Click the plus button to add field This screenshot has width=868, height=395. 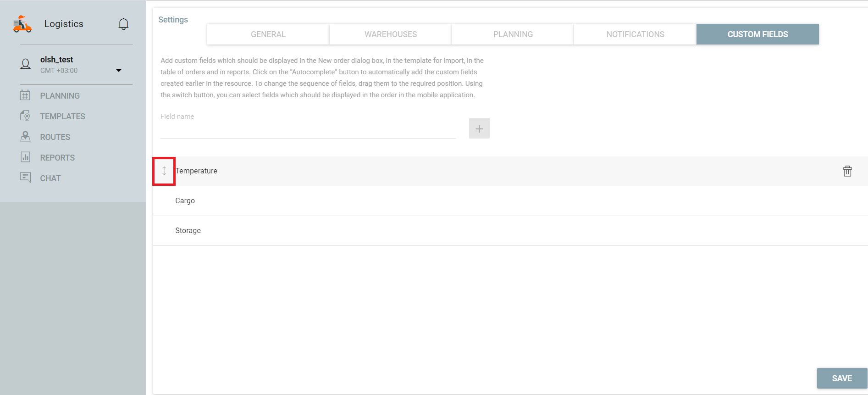point(479,128)
